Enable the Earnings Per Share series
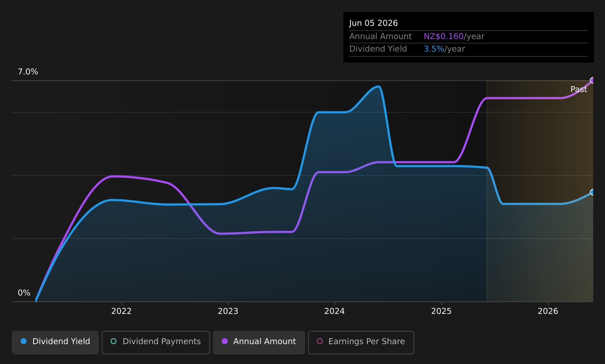This screenshot has height=364, width=605. click(x=361, y=343)
